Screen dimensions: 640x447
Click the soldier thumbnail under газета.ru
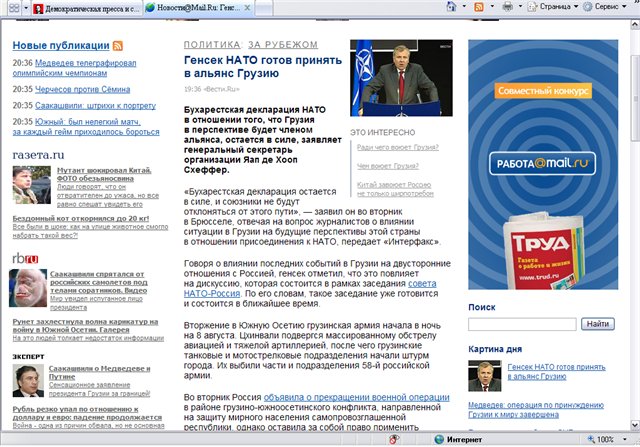click(31, 185)
